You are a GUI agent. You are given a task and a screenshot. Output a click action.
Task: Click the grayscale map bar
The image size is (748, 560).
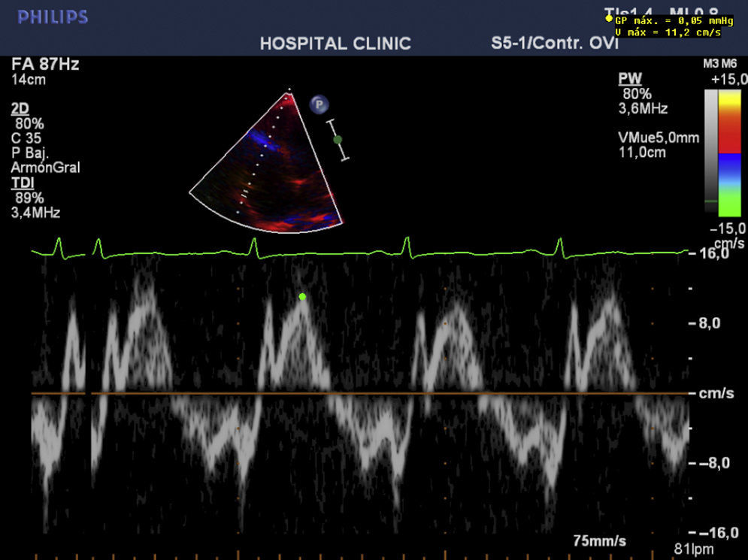pyautogui.click(x=710, y=152)
